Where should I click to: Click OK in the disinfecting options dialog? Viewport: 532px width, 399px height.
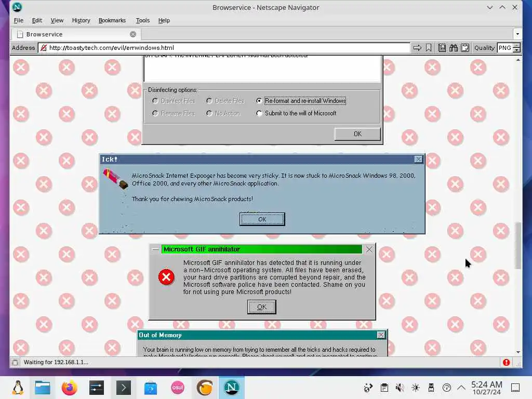point(357,134)
